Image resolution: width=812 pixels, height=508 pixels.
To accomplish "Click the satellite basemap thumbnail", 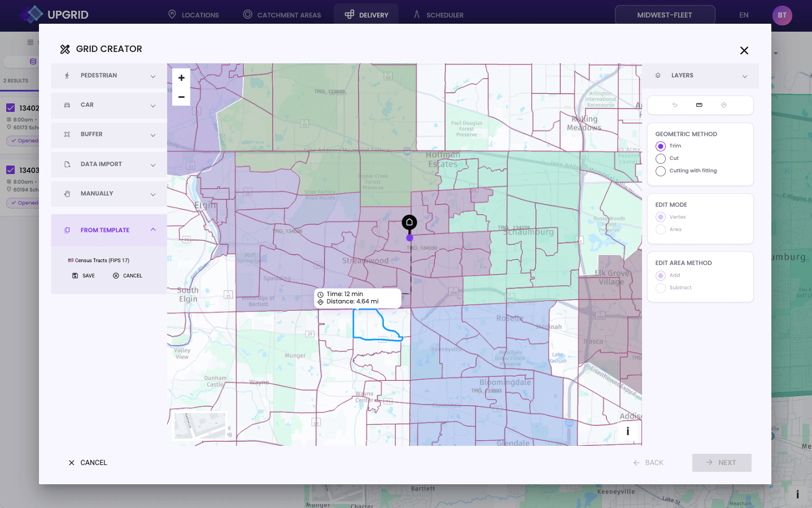I will [200, 426].
